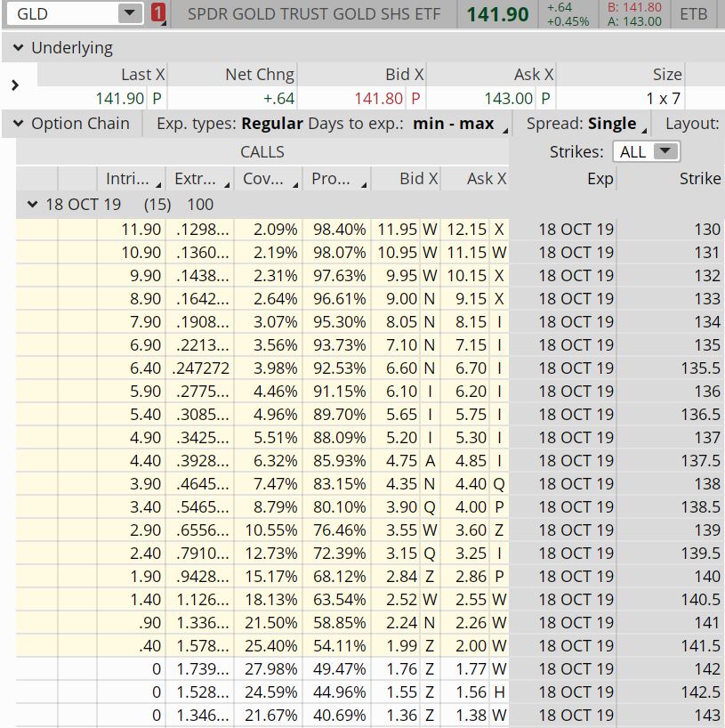Click the Intrinsic column header

(133, 179)
